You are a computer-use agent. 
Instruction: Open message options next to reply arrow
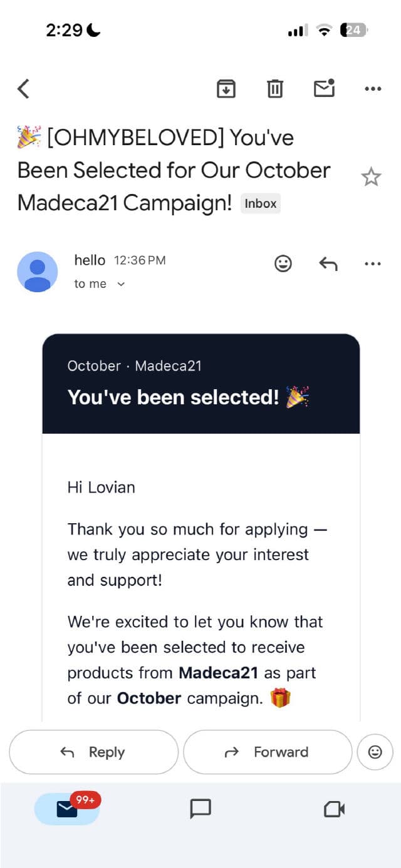[372, 264]
